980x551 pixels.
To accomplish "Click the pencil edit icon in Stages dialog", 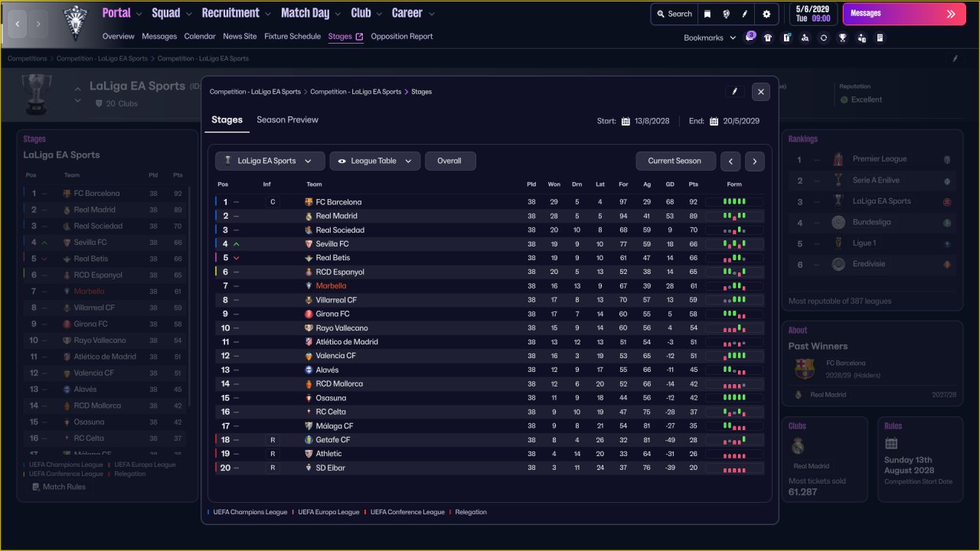I will pyautogui.click(x=735, y=92).
